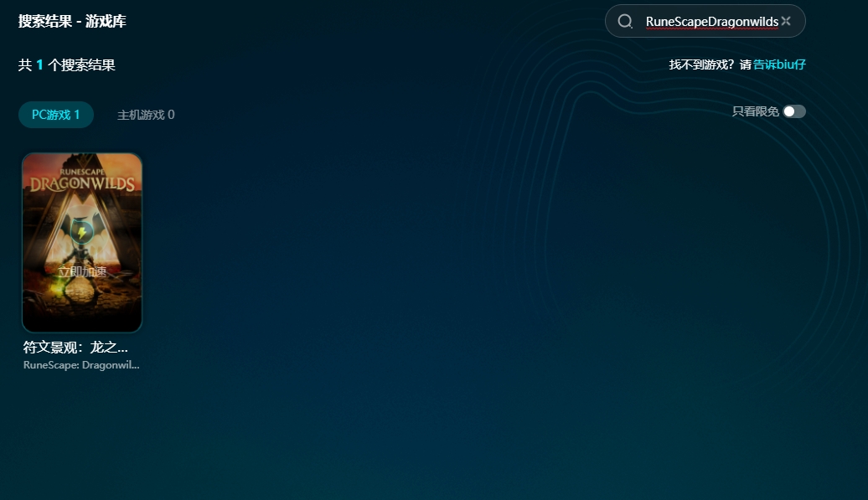
Task: Click the dragon figure on the game cover
Action: tap(82, 232)
